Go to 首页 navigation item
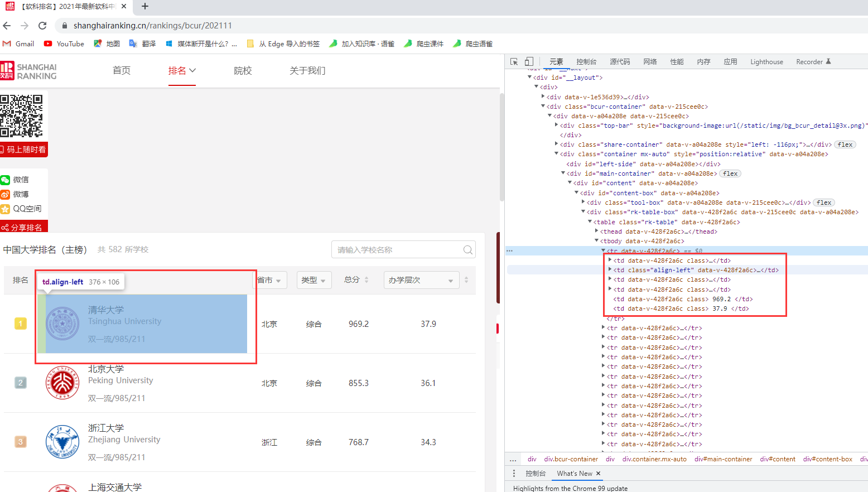Screen dimensions: 868x492 [122, 70]
